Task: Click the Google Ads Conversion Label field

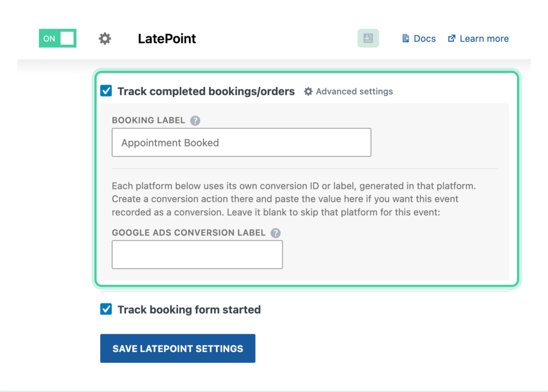Action: pos(197,255)
